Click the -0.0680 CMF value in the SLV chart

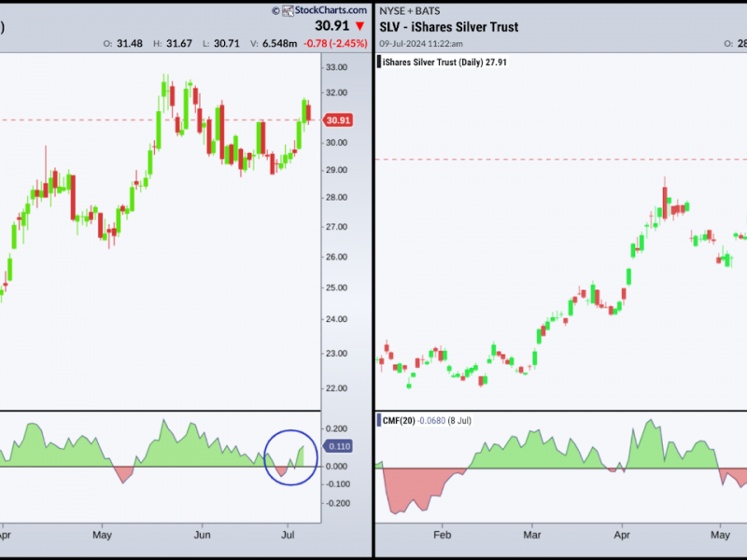click(431, 421)
